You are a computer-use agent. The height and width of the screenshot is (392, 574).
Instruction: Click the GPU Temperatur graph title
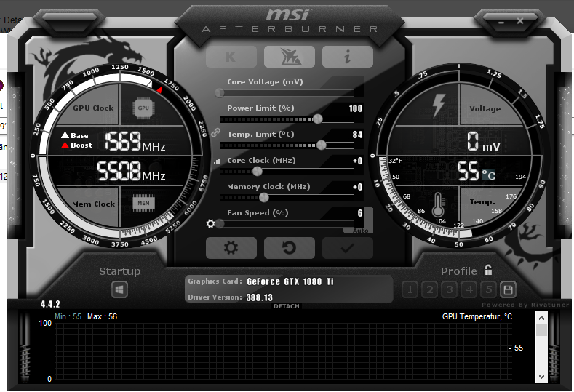(477, 316)
